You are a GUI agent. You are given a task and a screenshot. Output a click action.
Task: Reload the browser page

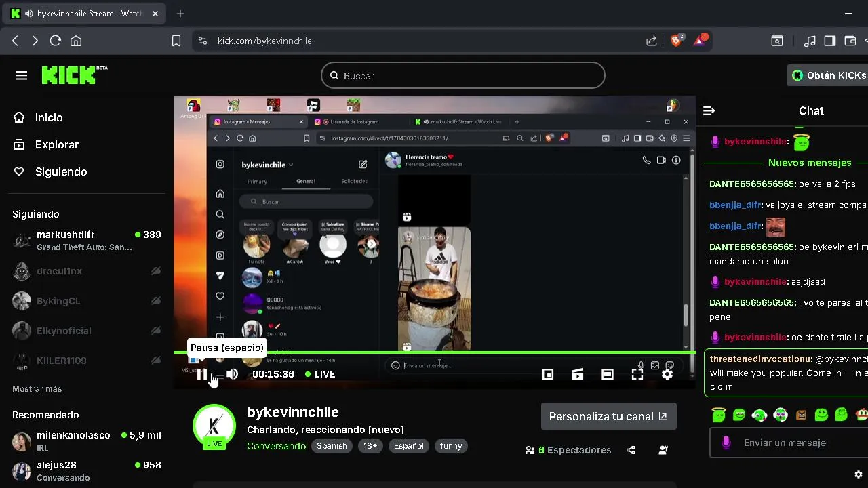56,41
